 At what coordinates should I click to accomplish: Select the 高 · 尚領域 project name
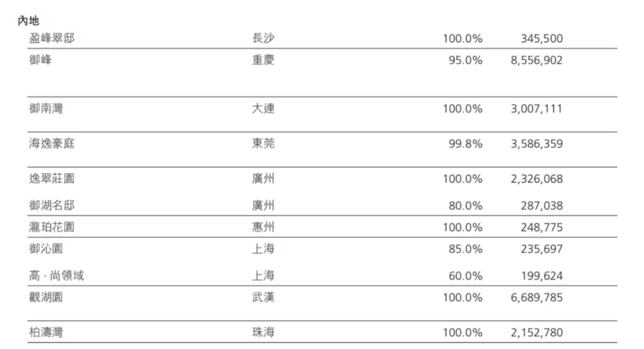pyautogui.click(x=57, y=276)
